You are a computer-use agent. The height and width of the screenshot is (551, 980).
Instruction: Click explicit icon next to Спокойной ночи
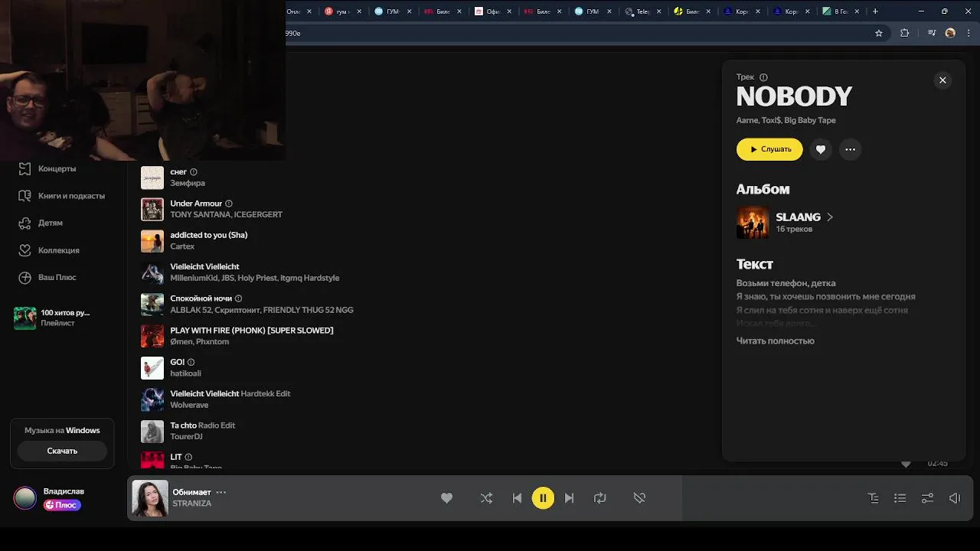[x=238, y=298]
